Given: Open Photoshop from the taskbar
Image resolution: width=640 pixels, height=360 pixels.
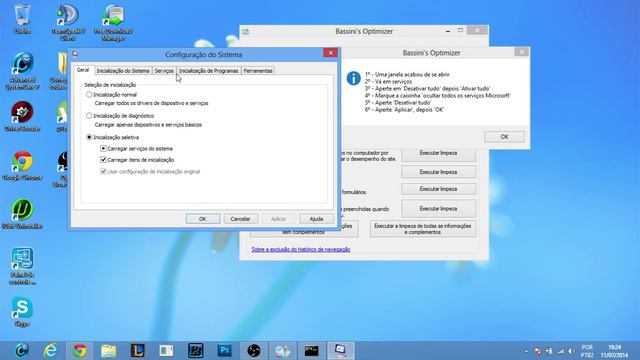Looking at the screenshot, I should pos(224,351).
